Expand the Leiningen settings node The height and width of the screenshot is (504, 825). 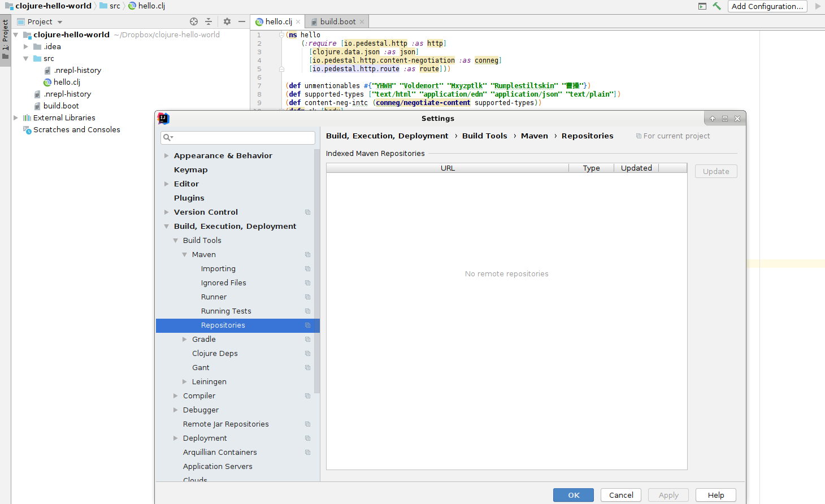coord(185,382)
